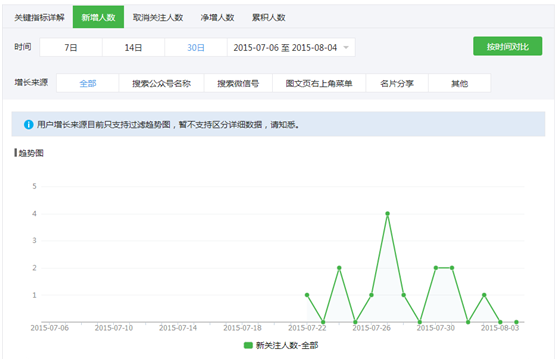Open the 关键指标详解 tab

(39, 17)
